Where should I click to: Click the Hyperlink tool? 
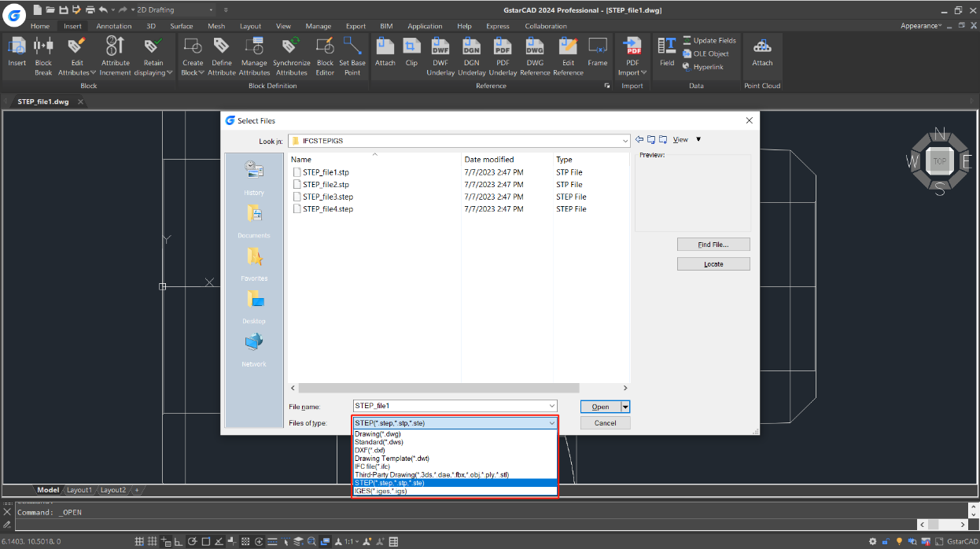[x=702, y=67]
